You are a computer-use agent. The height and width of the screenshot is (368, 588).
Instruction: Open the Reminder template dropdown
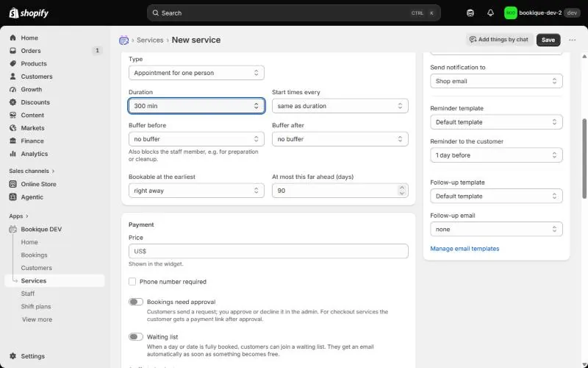(x=496, y=122)
